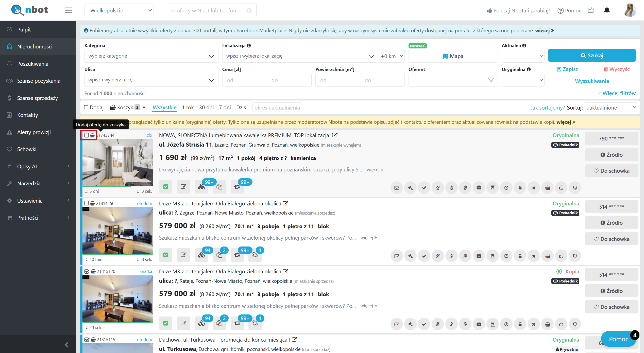The image size is (644, 353).
Task: Toggle the Dodaj select-all checkbox
Action: pyautogui.click(x=86, y=107)
